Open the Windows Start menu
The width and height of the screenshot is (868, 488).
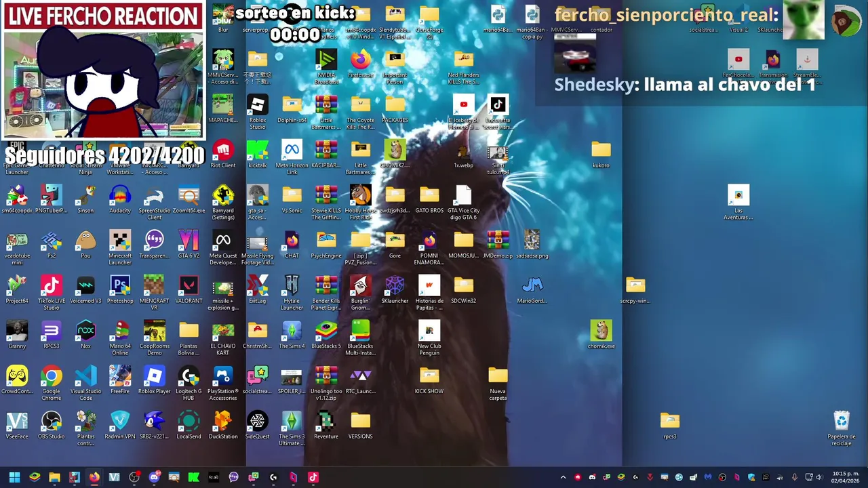coord(14,477)
